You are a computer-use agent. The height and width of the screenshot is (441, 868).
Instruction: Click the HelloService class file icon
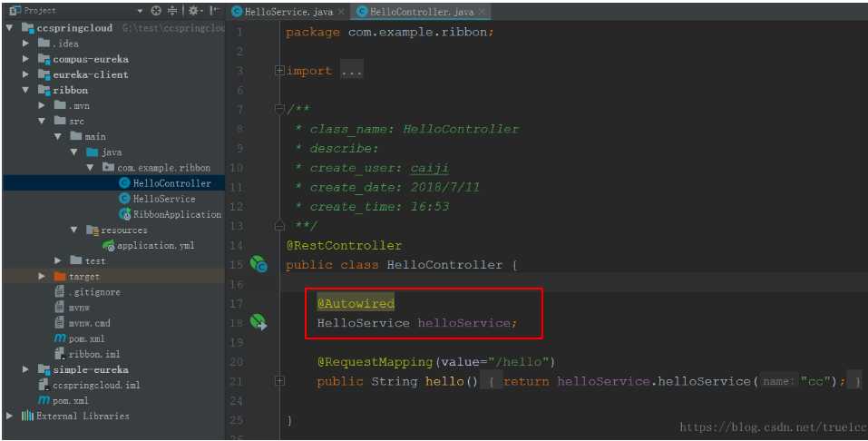point(124,199)
